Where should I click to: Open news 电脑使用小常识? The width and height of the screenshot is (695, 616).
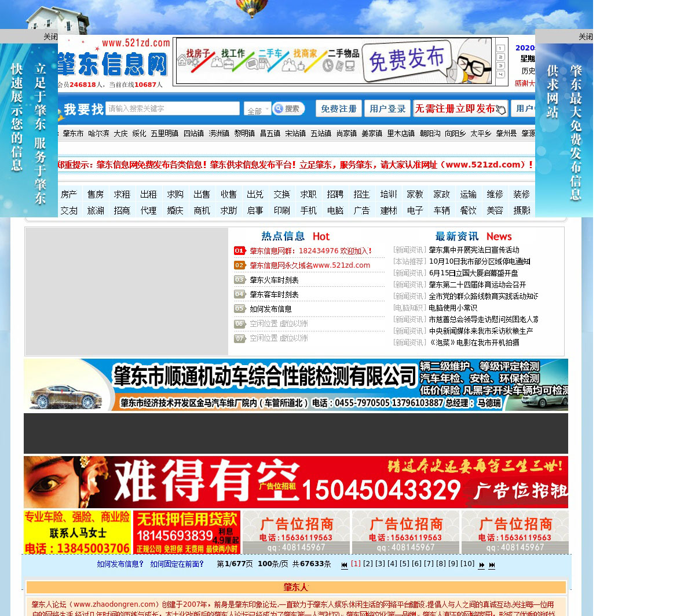point(453,308)
